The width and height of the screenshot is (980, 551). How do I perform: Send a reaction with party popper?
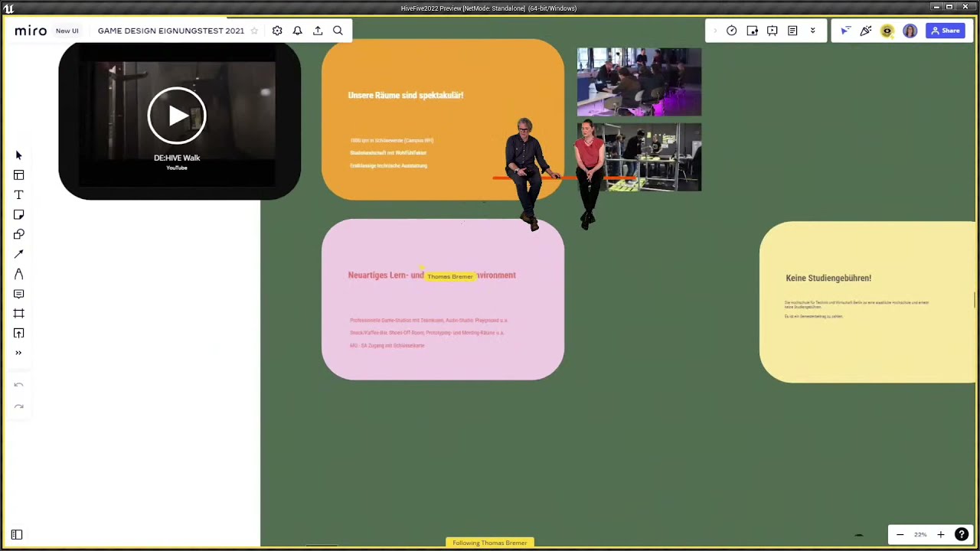coord(866,31)
